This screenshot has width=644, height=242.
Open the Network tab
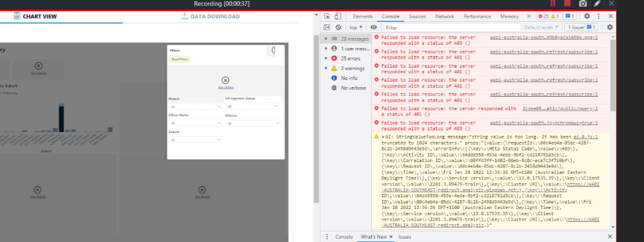pyautogui.click(x=445, y=16)
